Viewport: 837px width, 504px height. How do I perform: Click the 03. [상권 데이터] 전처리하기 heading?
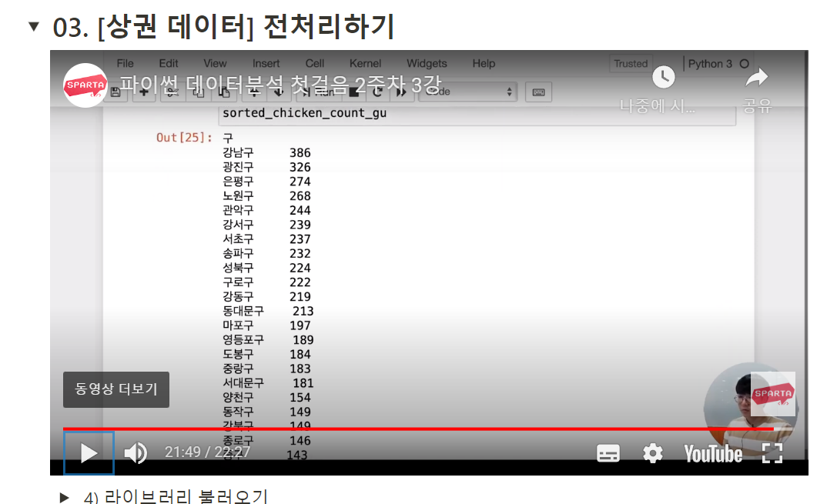(x=223, y=27)
